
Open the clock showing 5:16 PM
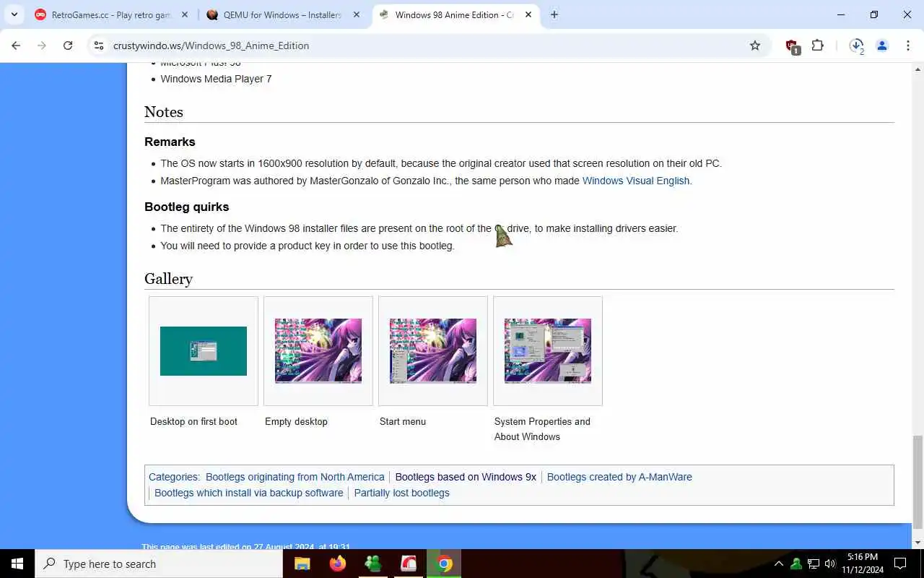pyautogui.click(x=863, y=564)
